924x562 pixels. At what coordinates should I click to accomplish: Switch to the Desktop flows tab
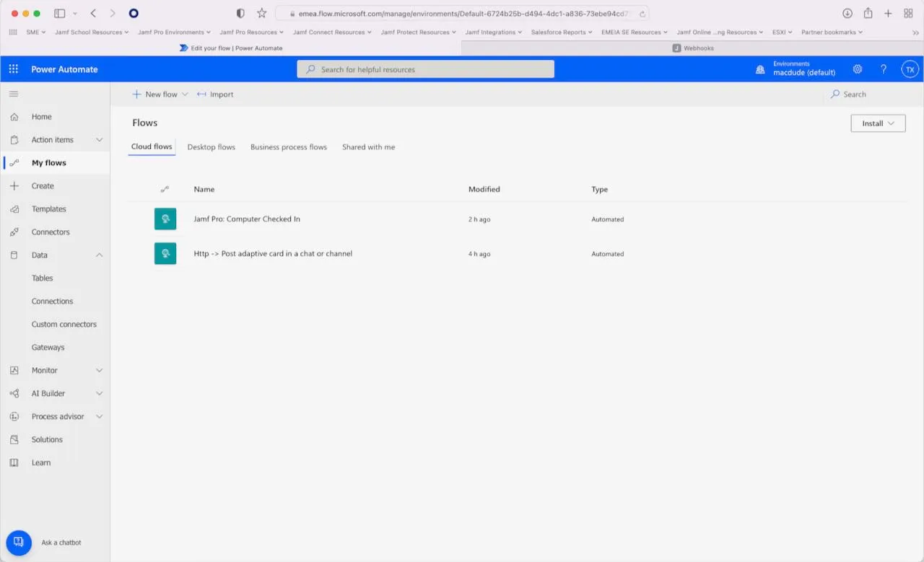click(211, 146)
